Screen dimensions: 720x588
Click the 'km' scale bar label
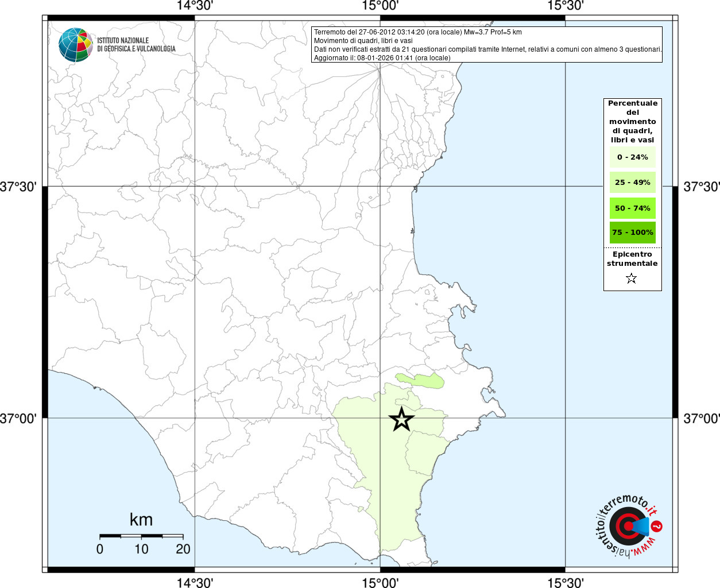click(141, 520)
